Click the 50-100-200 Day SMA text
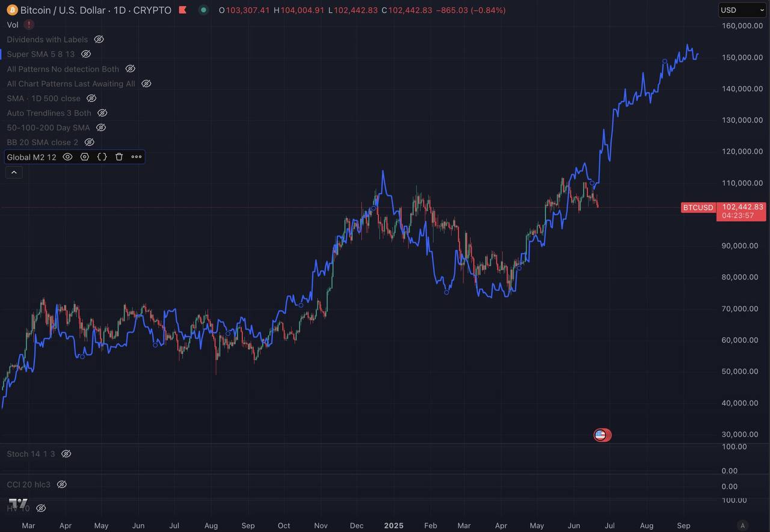This screenshot has width=770, height=532. tap(48, 127)
